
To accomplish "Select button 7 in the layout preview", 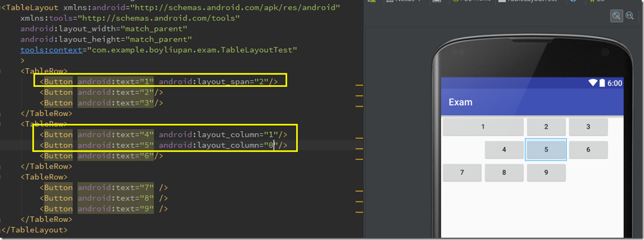I will (x=462, y=172).
